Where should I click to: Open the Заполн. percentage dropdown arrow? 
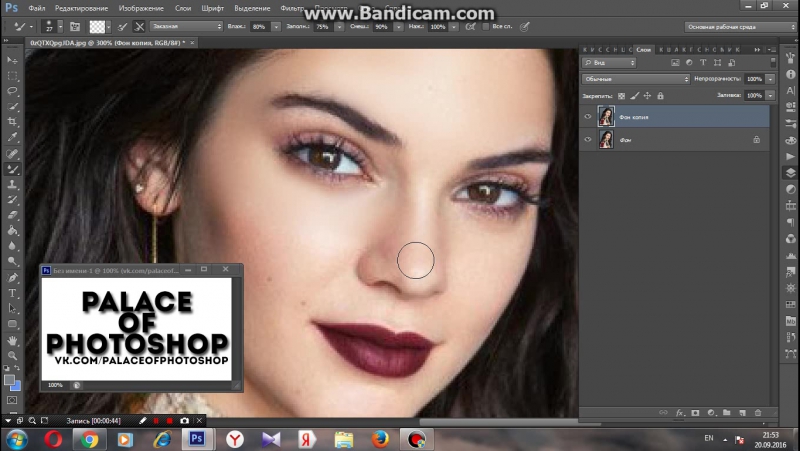point(339,27)
